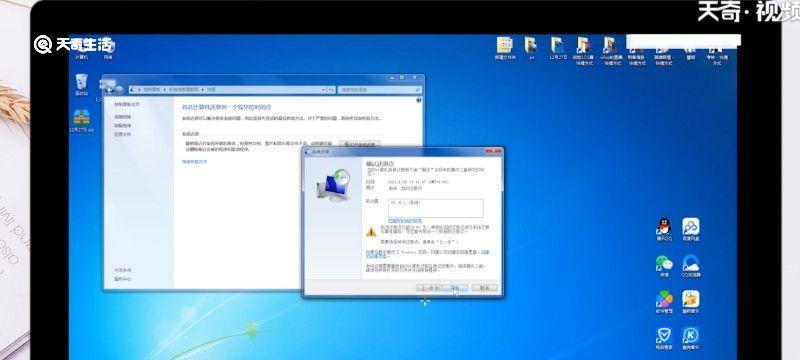Open the help question mark icon in Recovery
800x360 pixels.
(419, 100)
